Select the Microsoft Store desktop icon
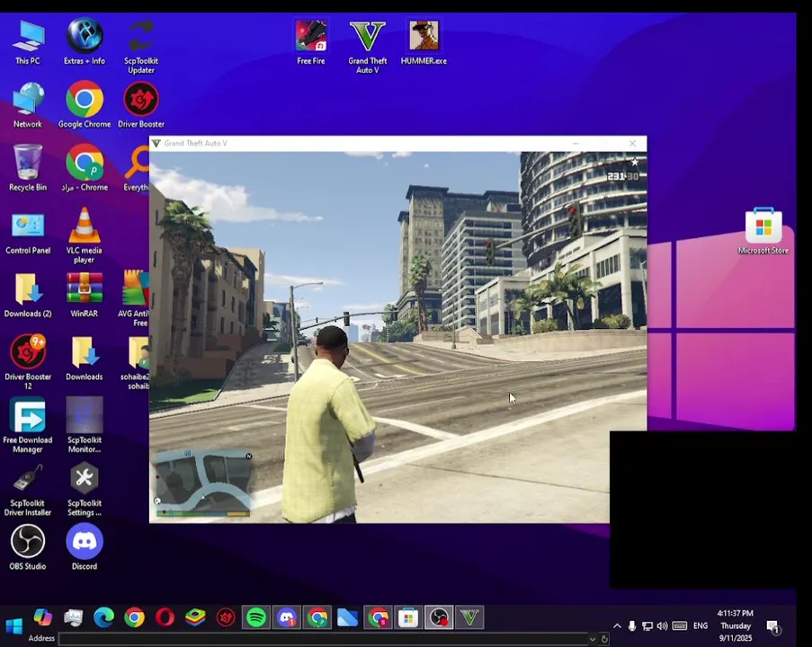Screen dimensions: 812x647 click(763, 231)
